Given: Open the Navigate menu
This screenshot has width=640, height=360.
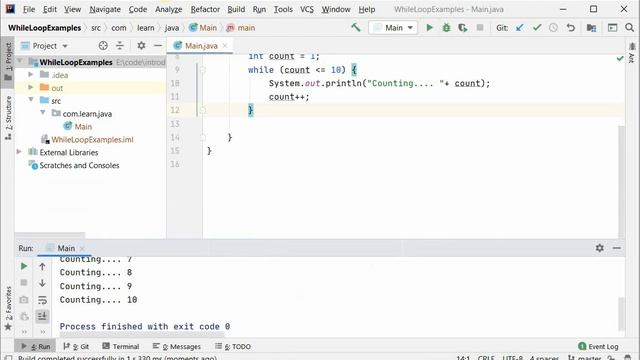Looking at the screenshot, I should tap(105, 9).
